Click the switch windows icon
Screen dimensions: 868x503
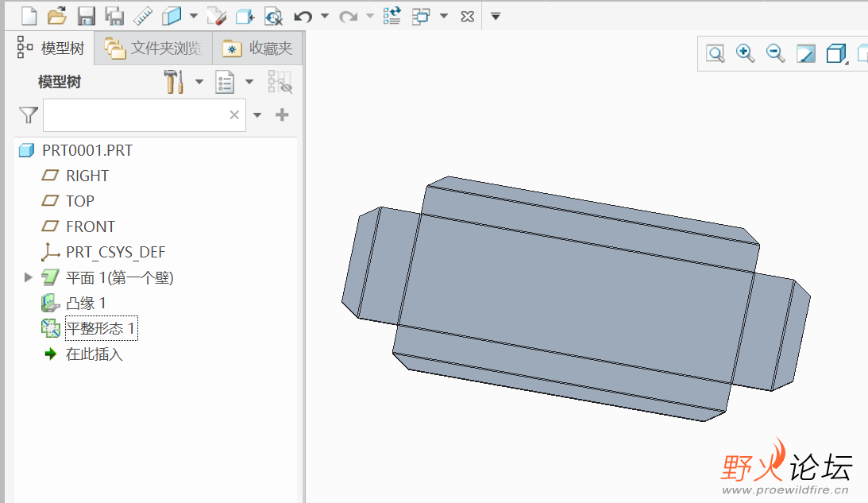(x=421, y=16)
